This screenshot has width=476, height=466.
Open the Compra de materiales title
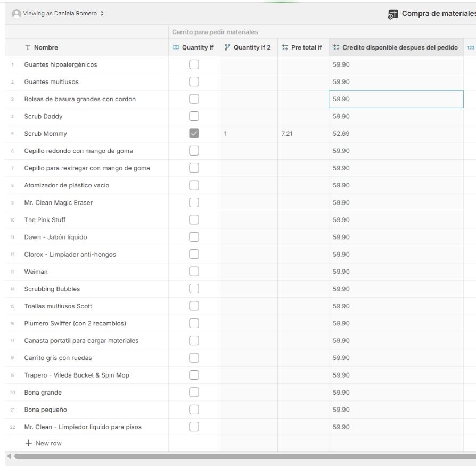(438, 14)
